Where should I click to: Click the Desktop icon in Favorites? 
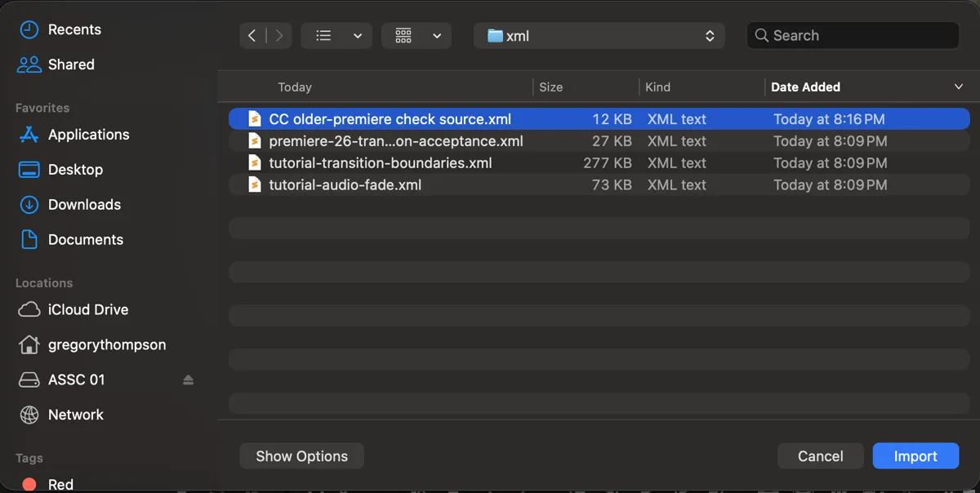pos(29,170)
